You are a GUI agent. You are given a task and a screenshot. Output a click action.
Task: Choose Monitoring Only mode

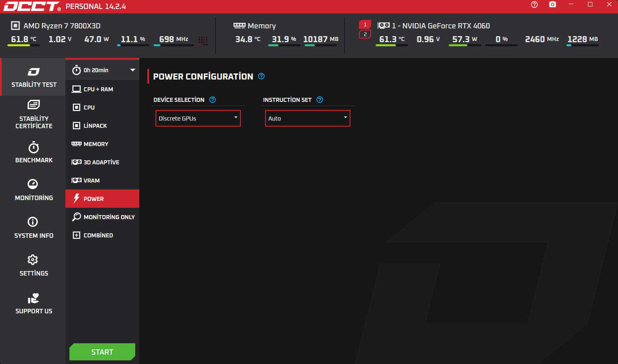[102, 217]
